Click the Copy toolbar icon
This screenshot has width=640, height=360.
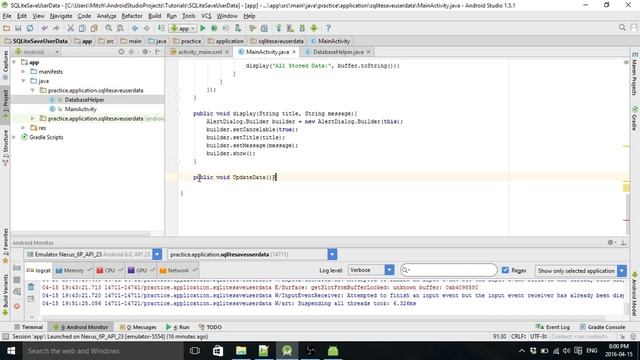coord(82,28)
